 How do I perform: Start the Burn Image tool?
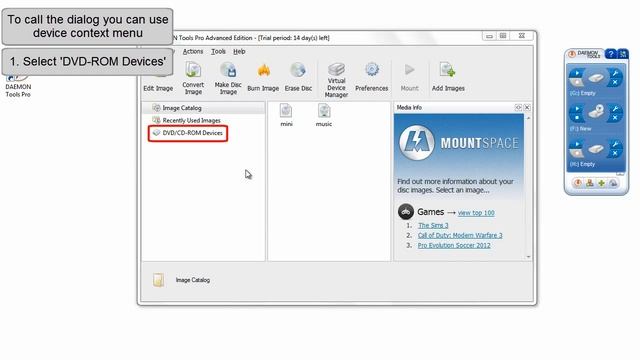point(263,78)
